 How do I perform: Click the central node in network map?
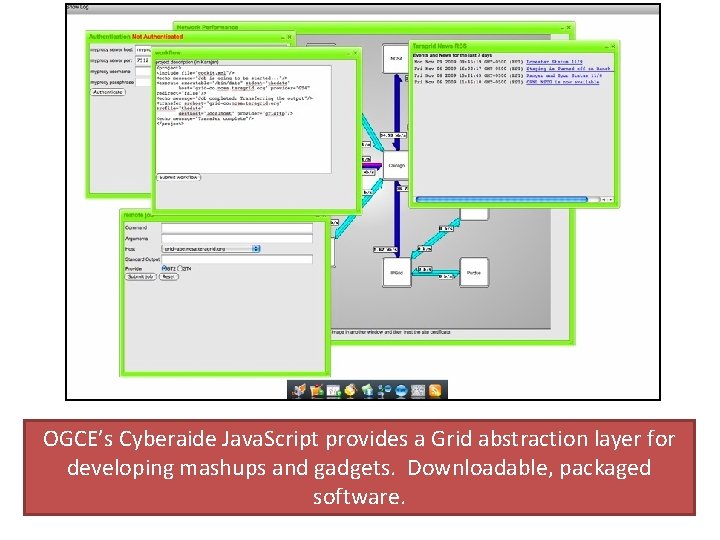396,165
